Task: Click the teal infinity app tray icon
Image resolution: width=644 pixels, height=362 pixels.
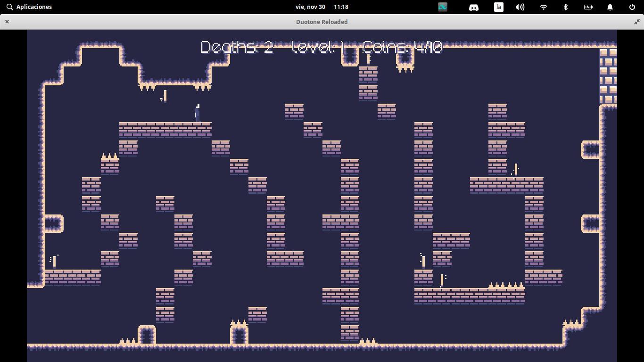Action: [x=442, y=7]
